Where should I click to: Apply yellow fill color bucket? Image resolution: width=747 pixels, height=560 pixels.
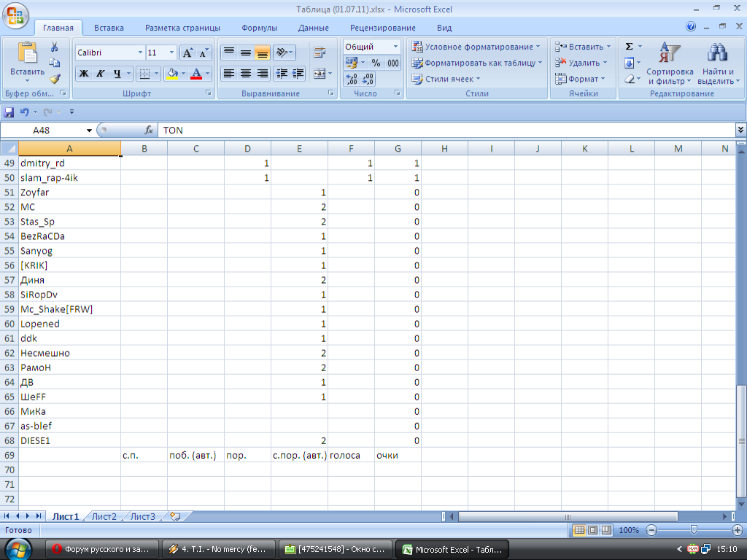[172, 74]
